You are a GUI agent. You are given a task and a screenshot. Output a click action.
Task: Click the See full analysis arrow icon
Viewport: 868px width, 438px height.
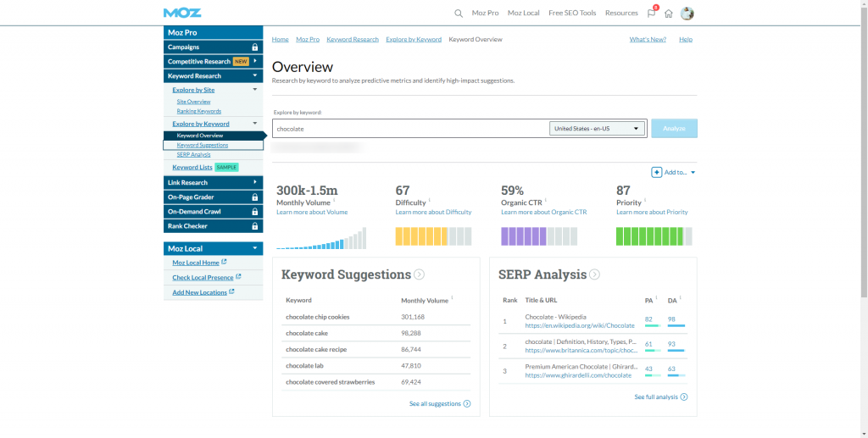pos(684,397)
